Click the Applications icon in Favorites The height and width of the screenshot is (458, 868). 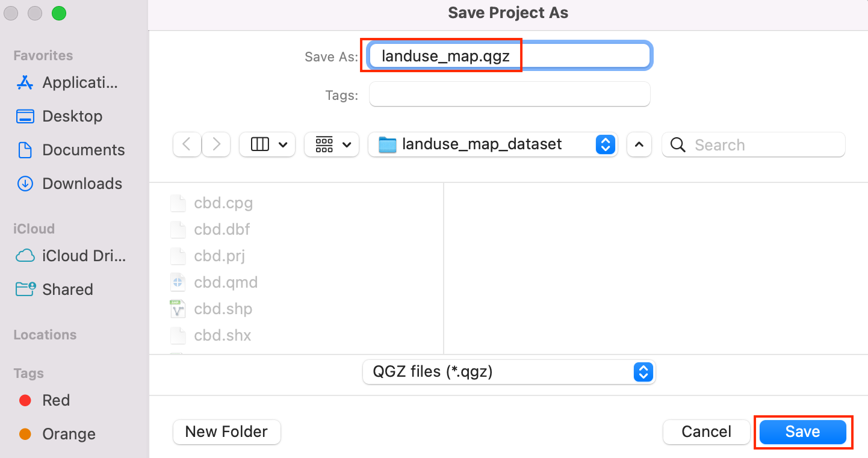tap(25, 82)
